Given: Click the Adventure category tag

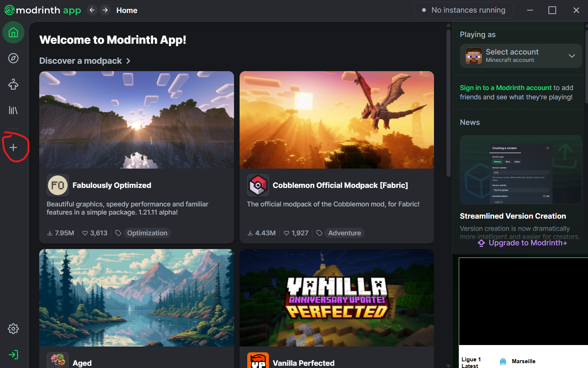Looking at the screenshot, I should [x=344, y=233].
